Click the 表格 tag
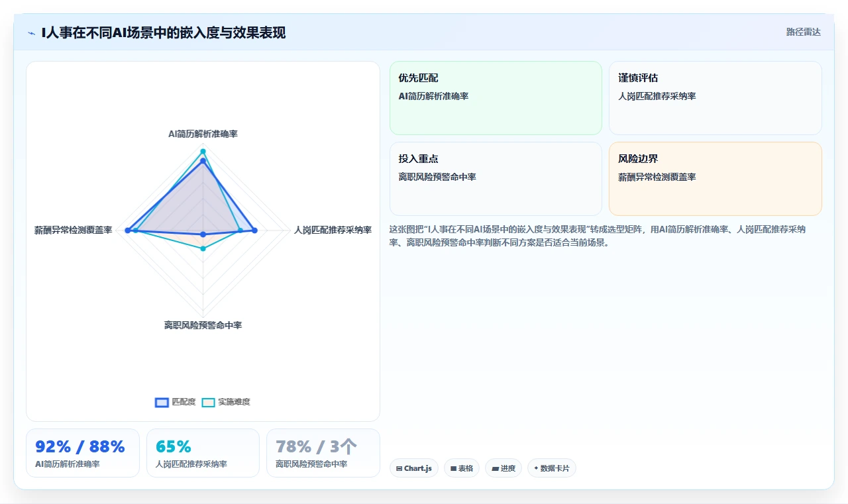The image size is (848, 504). (462, 468)
